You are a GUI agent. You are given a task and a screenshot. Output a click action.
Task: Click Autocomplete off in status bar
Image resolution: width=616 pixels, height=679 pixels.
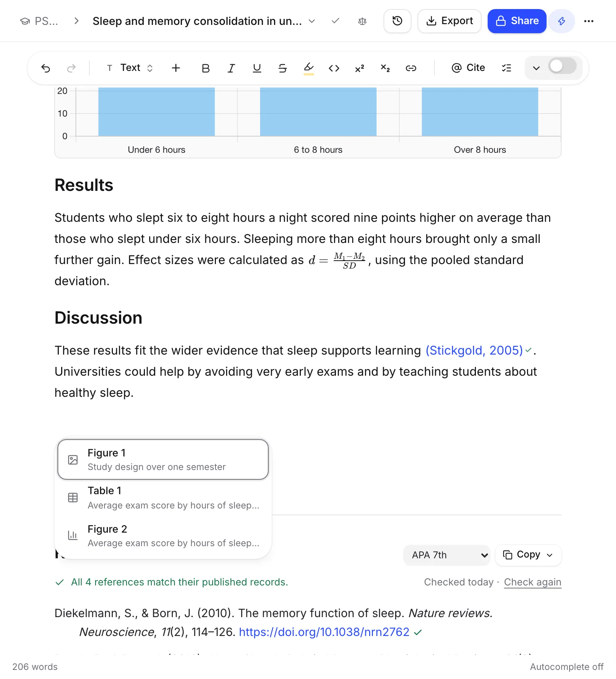pyautogui.click(x=567, y=667)
